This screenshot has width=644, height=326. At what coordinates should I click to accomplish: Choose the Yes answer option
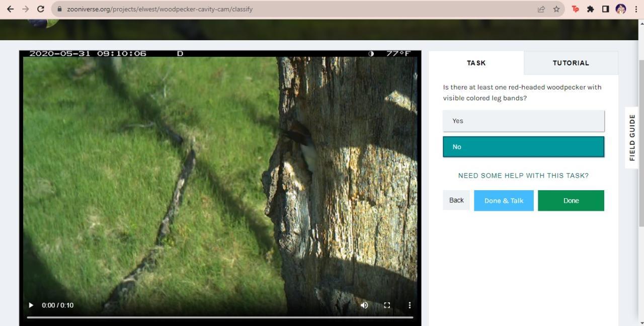point(523,121)
